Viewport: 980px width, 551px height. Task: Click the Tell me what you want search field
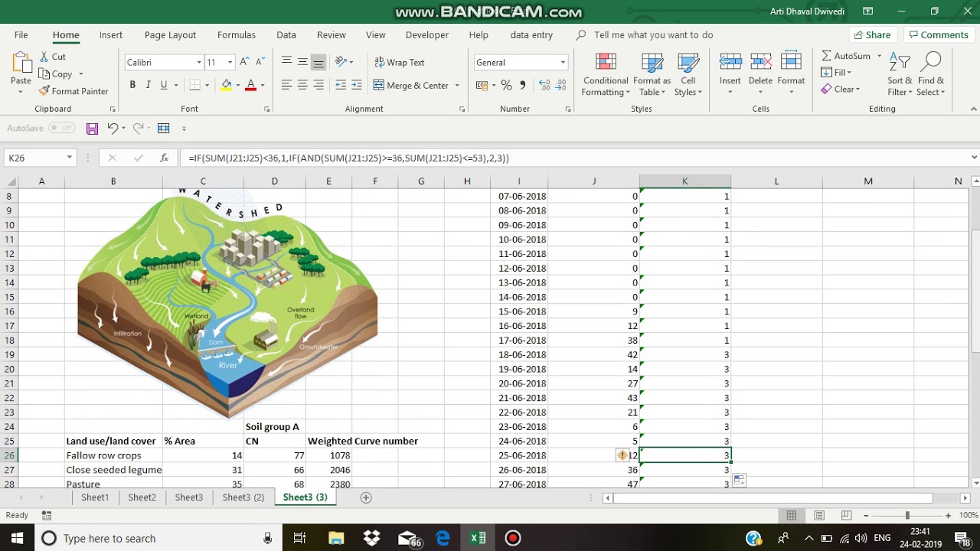coord(653,34)
